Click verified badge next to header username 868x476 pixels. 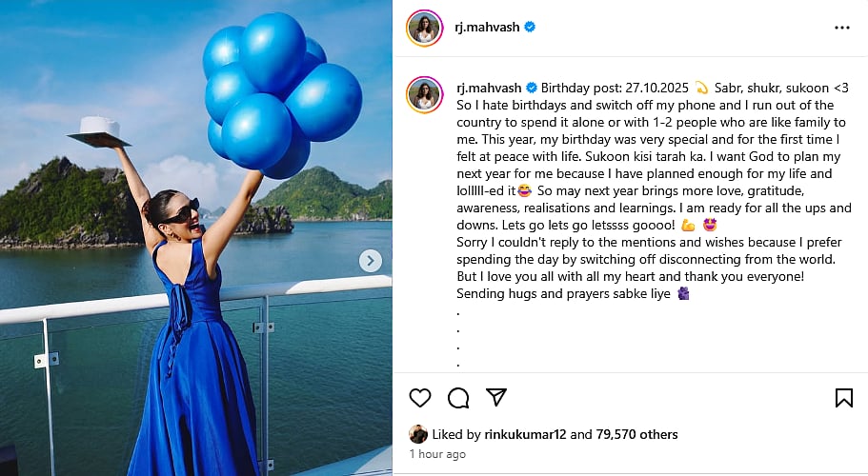coord(530,27)
